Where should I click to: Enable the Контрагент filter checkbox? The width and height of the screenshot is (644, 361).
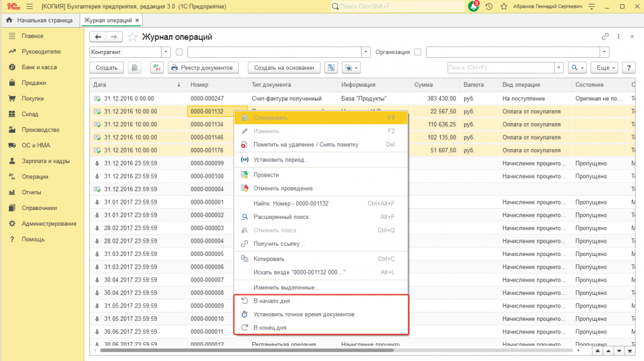pos(179,52)
